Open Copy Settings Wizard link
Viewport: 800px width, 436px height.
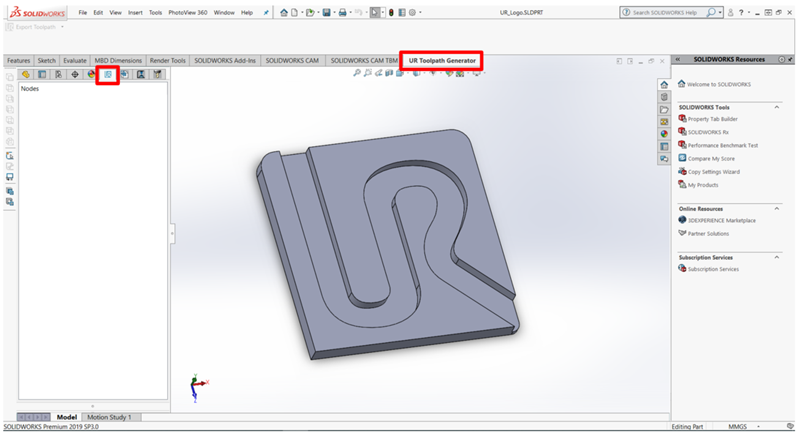(714, 172)
